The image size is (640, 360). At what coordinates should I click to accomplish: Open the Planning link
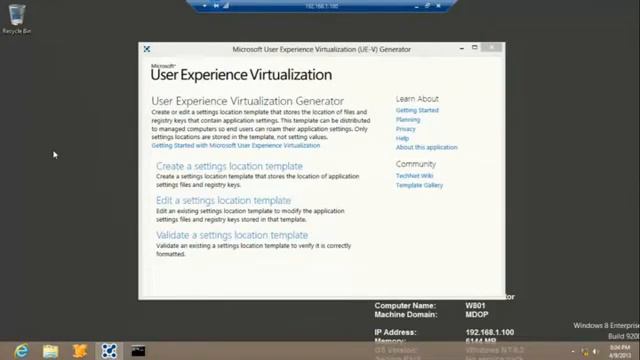(x=408, y=120)
